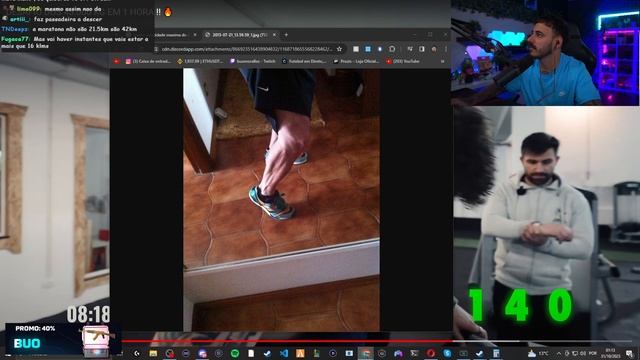Open the taskbar date and time
Viewport: 640px width, 360px height.
point(610,353)
